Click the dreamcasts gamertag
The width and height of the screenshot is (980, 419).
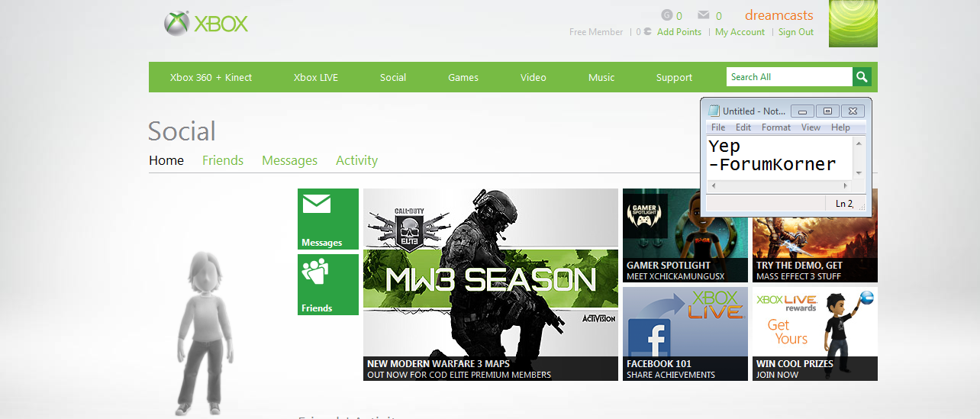779,15
